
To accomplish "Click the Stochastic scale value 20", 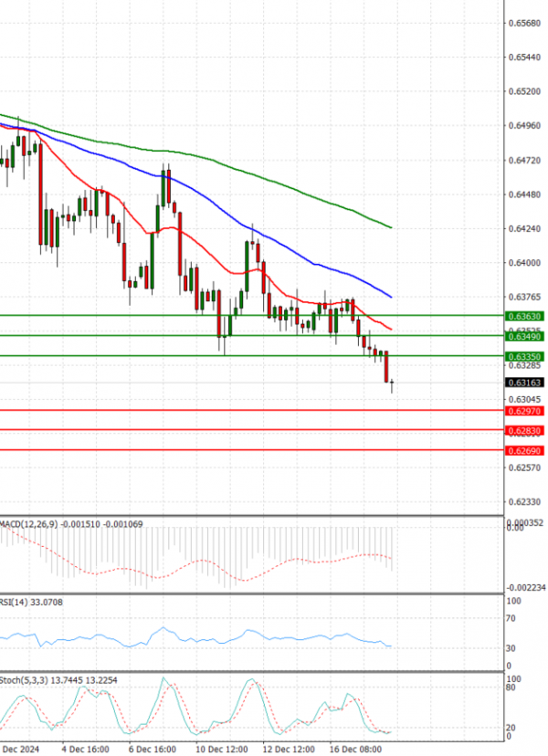I will point(511,728).
